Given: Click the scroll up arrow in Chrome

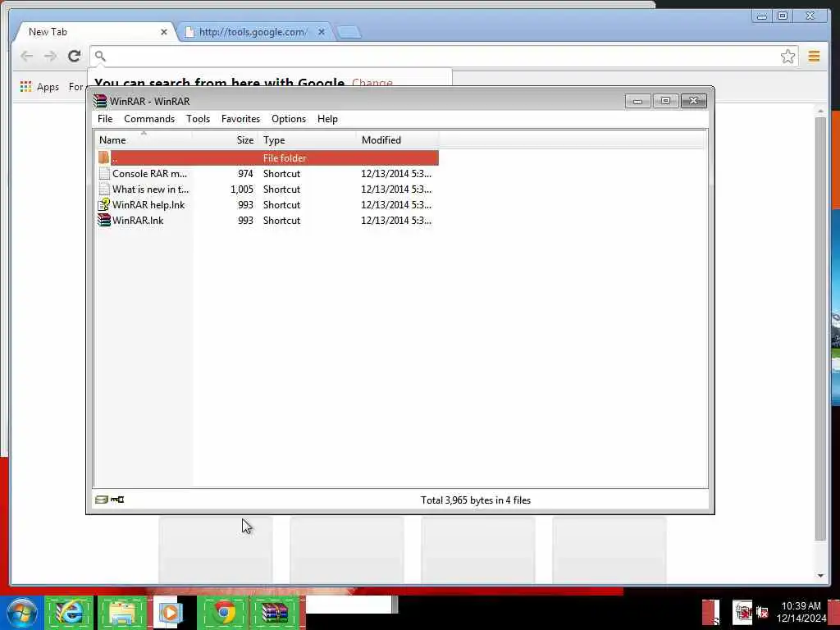Looking at the screenshot, I should click(820, 111).
